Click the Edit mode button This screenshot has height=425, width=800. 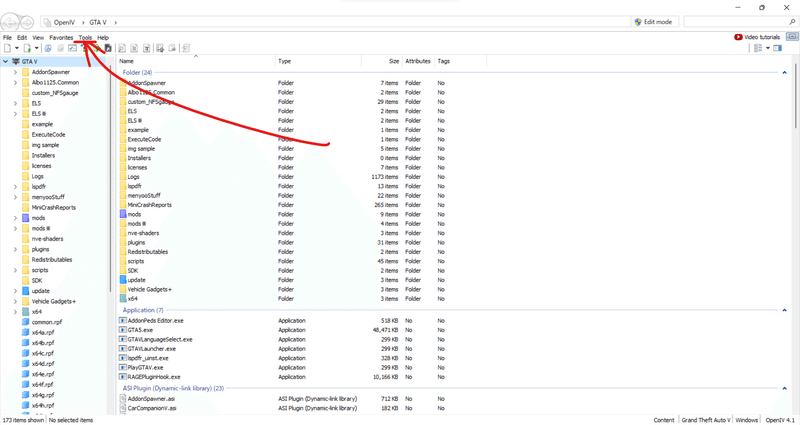[x=655, y=22]
